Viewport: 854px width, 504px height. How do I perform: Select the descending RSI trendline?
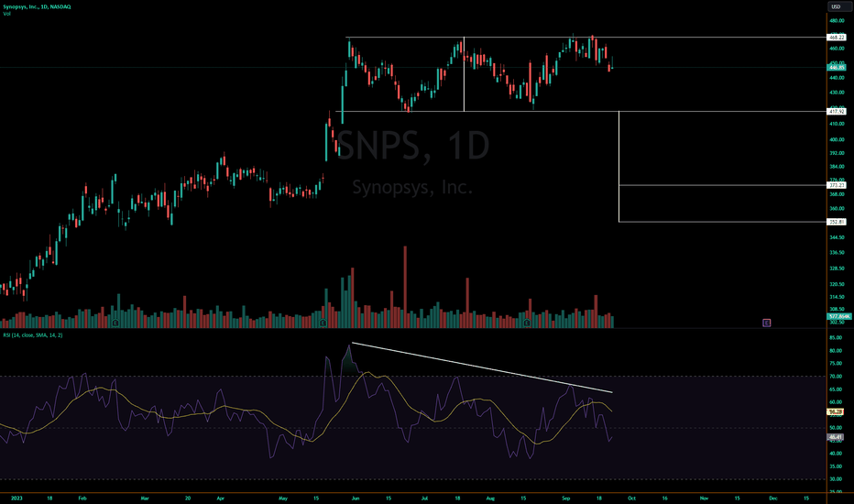point(482,367)
